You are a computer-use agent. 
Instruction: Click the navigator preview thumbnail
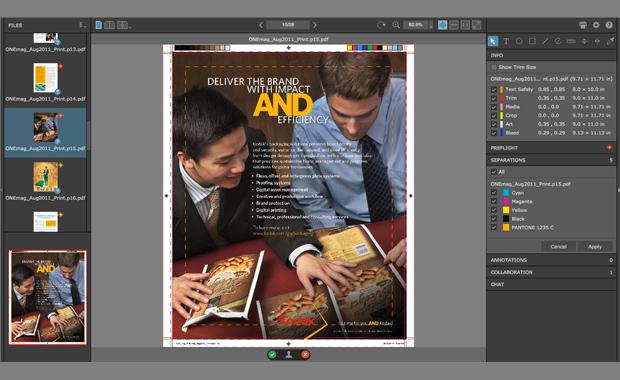pos(47,297)
